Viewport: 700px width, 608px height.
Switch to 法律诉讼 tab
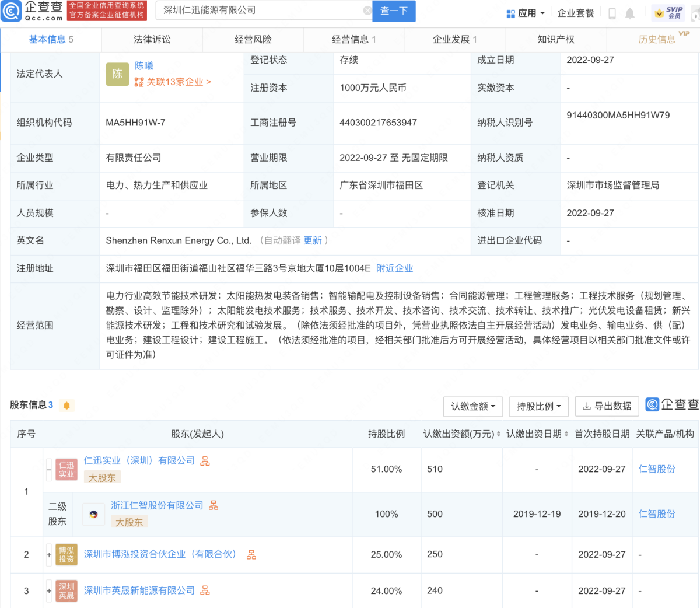point(152,39)
